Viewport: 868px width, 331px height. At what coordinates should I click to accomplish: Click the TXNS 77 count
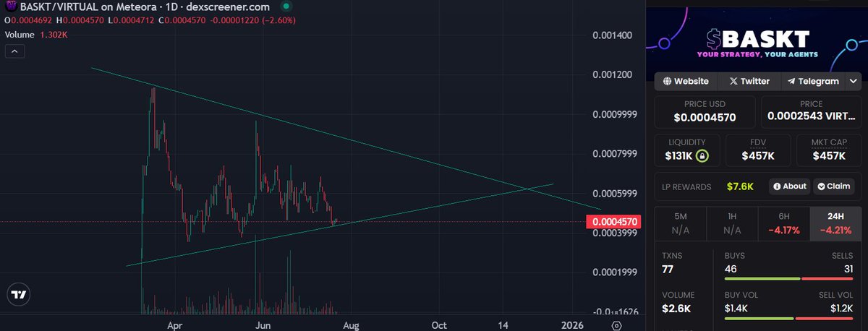(669, 270)
